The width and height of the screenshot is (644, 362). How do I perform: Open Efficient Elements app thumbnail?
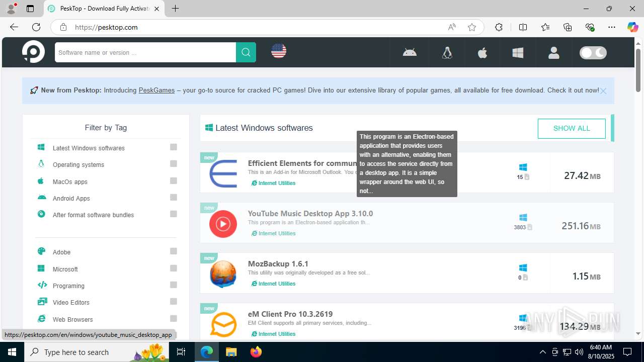223,173
